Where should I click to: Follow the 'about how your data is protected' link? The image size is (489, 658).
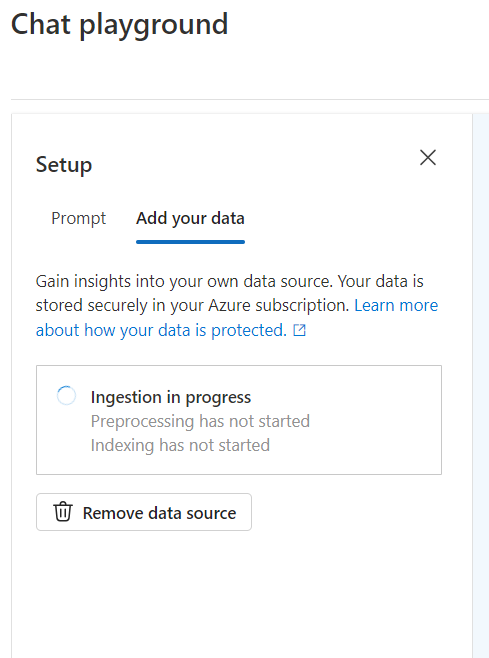161,330
